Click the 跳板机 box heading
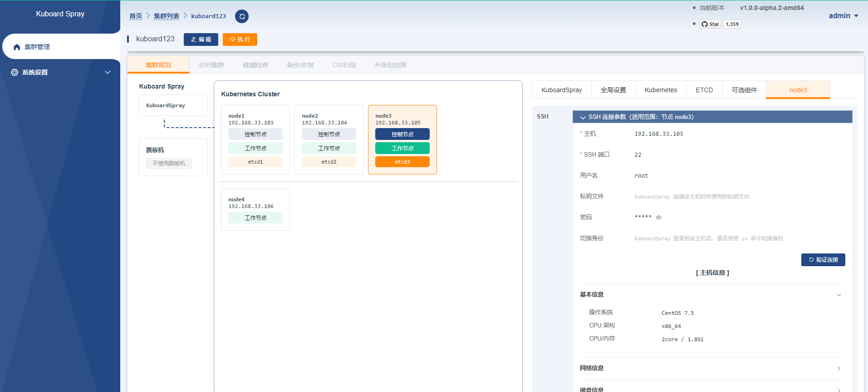The width and height of the screenshot is (868, 392). pos(155,150)
